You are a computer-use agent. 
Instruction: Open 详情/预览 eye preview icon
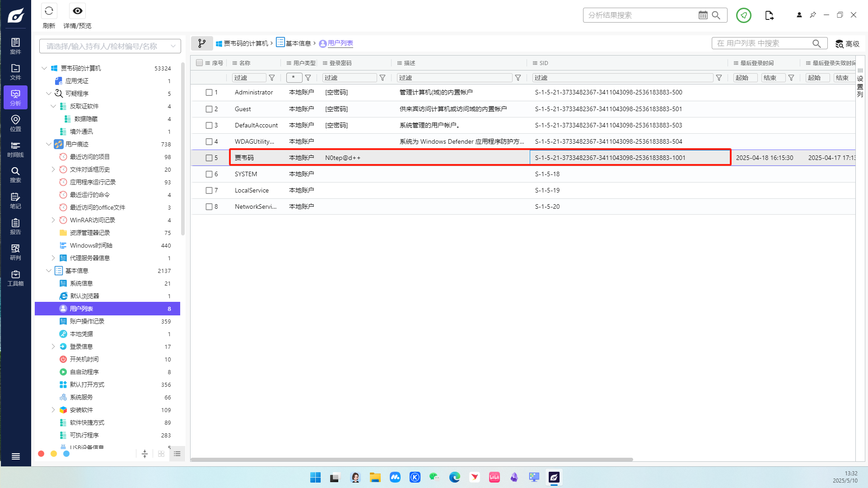[78, 11]
